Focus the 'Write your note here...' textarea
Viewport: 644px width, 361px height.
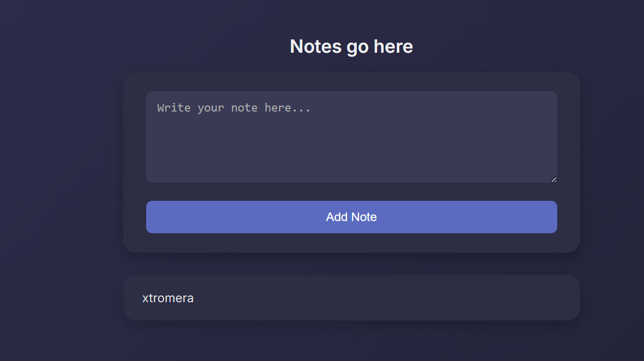(351, 137)
